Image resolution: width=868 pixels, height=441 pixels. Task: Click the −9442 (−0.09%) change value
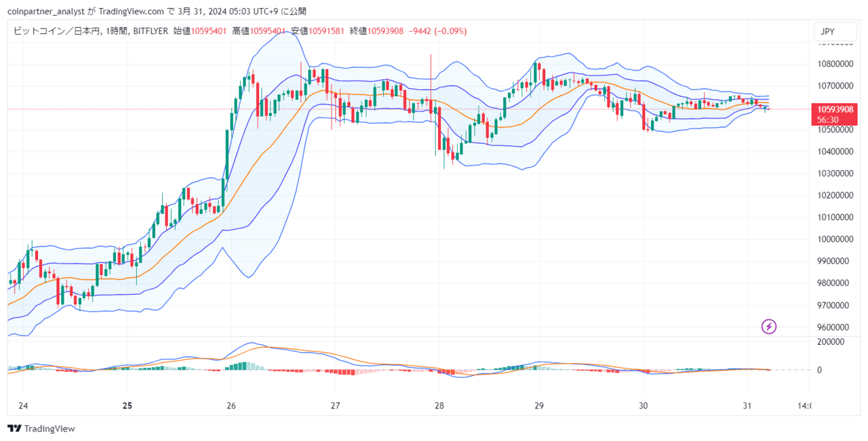tap(438, 31)
